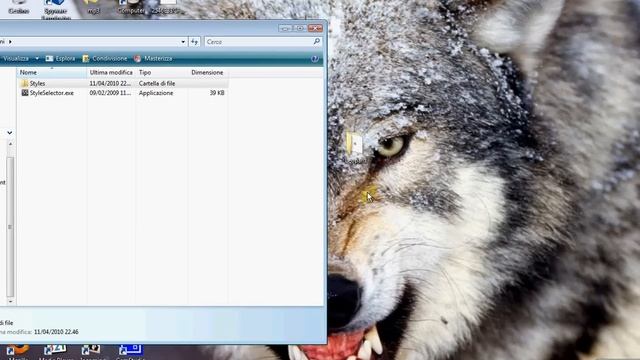
Task: Collapse the left pane chevron
Action: 9,133
